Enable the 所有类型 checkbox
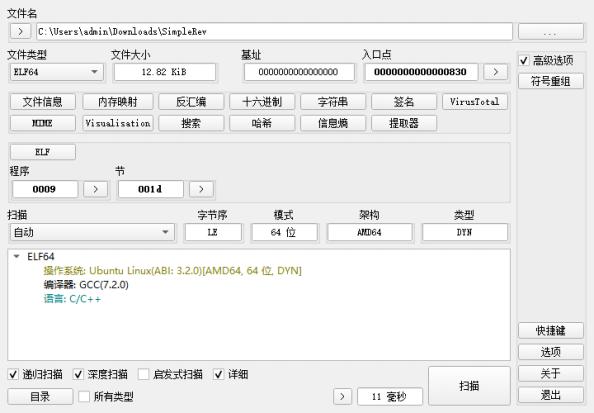Screen dimensions: 594x413 coord(84,396)
